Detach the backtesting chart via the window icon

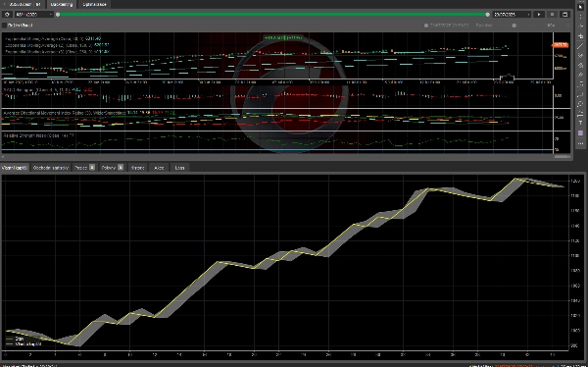click(564, 15)
